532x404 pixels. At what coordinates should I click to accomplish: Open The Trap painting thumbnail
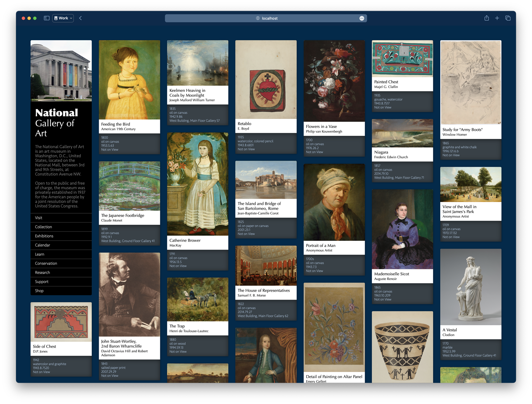click(198, 299)
